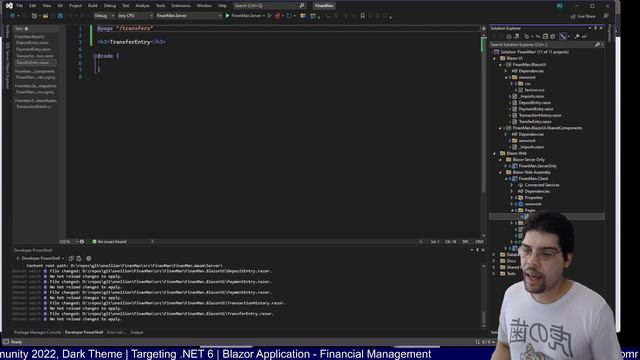Open TransactionDetail.cs in the vertical tabs list
This screenshot has width=640, height=360.
click(34, 107)
